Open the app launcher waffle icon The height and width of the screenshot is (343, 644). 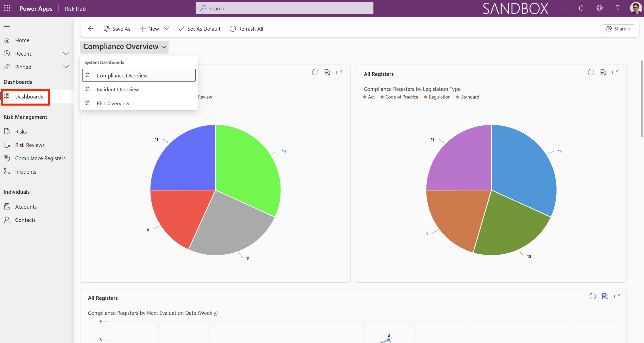(7, 8)
